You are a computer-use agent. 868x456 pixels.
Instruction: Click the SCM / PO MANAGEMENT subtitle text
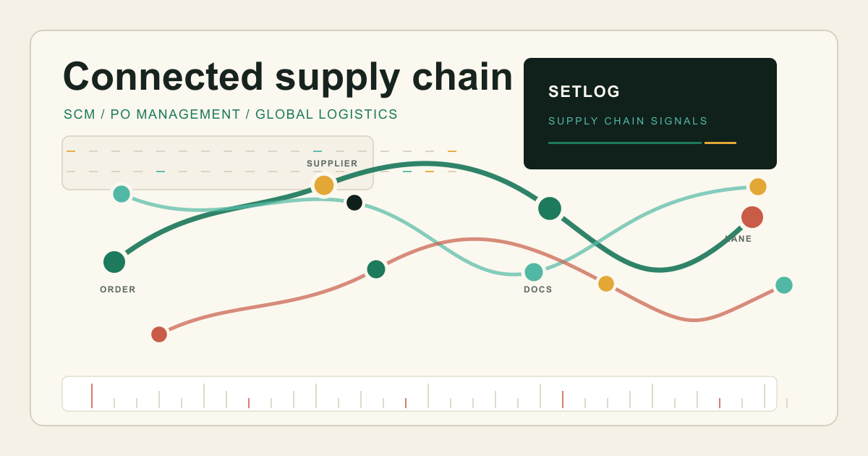tap(231, 114)
